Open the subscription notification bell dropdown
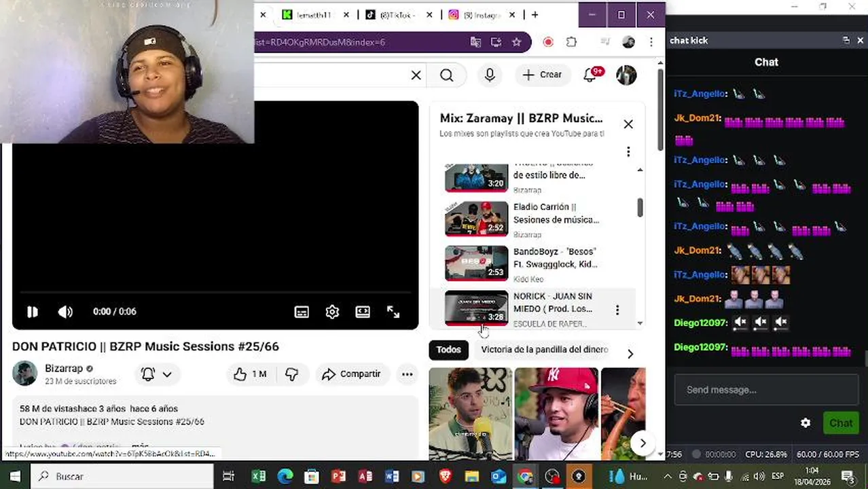The image size is (868, 489). click(x=156, y=374)
